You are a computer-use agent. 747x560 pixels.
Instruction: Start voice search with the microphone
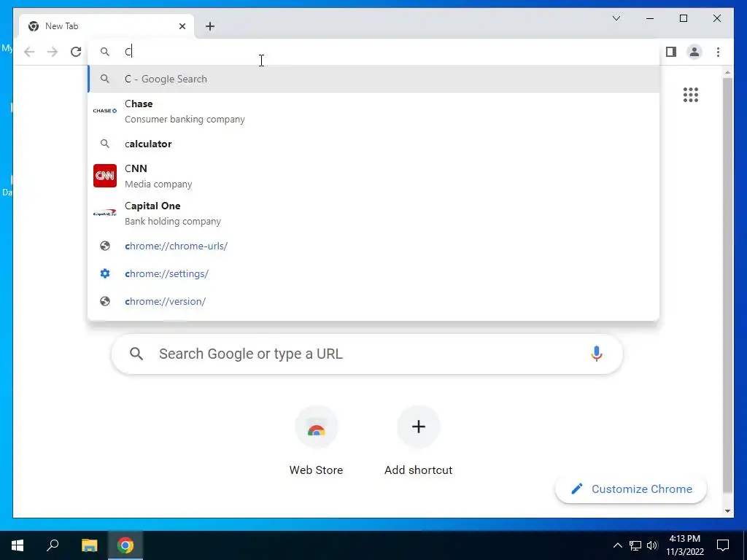(x=597, y=354)
